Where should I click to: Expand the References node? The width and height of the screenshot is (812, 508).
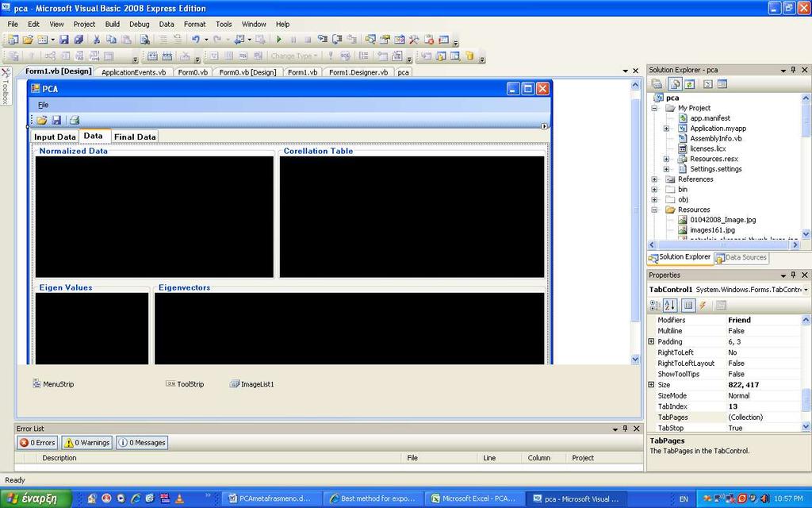coord(654,179)
